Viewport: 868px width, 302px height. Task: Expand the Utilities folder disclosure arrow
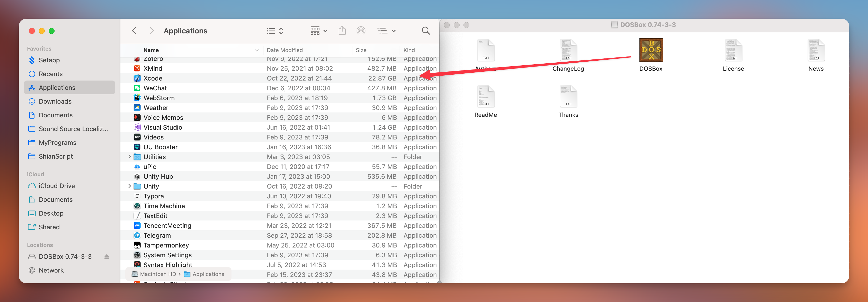tap(130, 157)
